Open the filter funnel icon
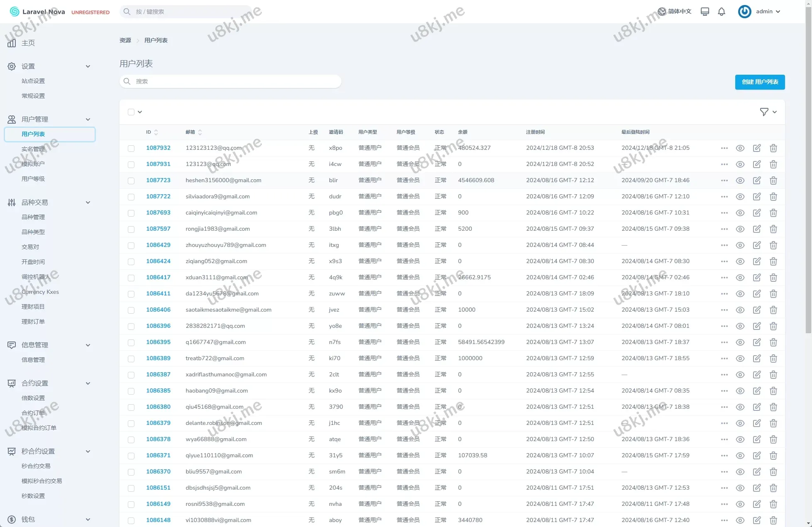Image resolution: width=812 pixels, height=527 pixels. pyautogui.click(x=764, y=112)
